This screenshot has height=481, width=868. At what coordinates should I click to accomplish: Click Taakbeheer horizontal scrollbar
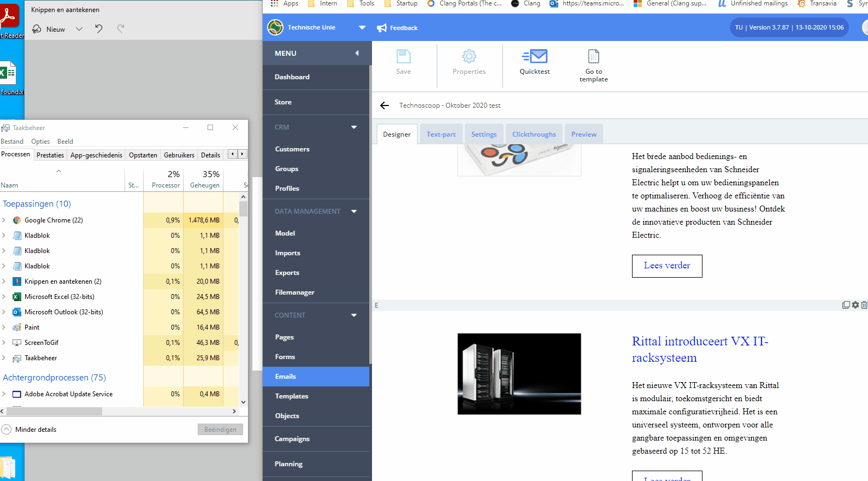point(53,411)
